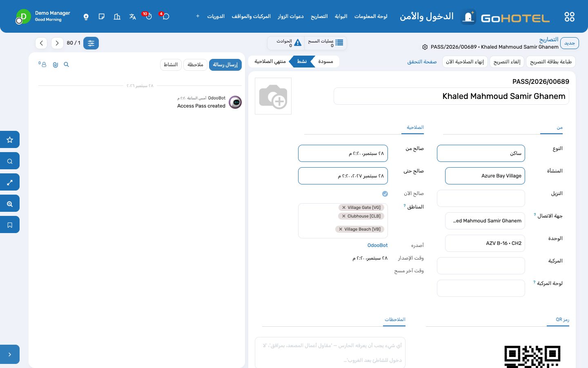Viewport: 588px width, 368px height.
Task: Open the empty النزيل dropdown field
Action: pos(481,198)
